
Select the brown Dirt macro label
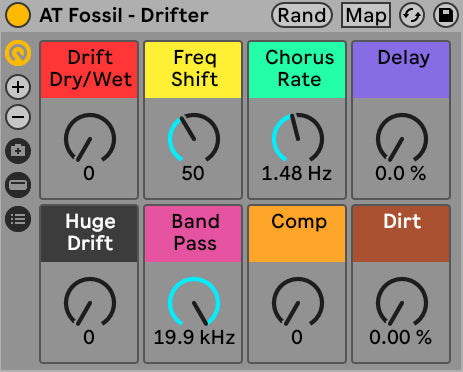click(401, 234)
